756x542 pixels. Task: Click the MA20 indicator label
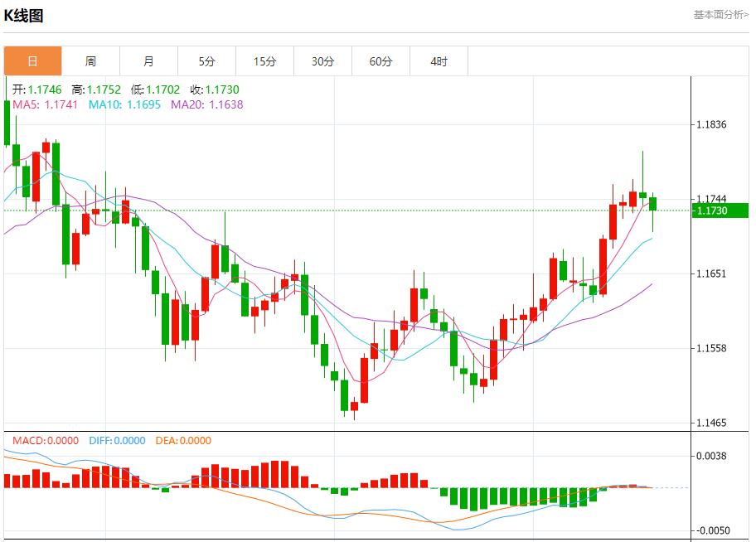[x=207, y=105]
